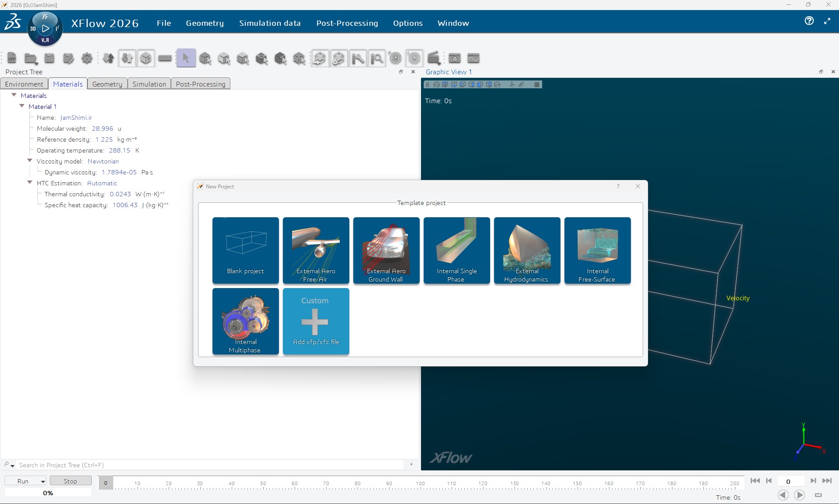Click the 3D V.R compass logo

pos(45,29)
